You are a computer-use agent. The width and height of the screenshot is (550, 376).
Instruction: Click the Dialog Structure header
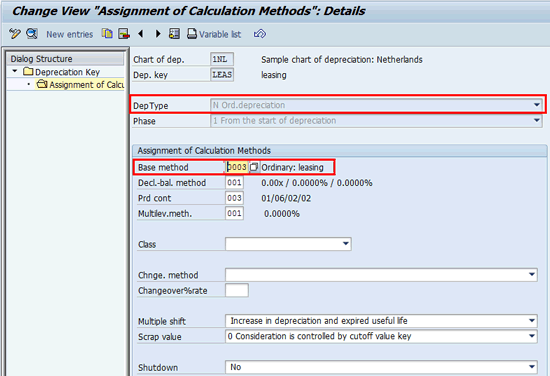(x=65, y=59)
